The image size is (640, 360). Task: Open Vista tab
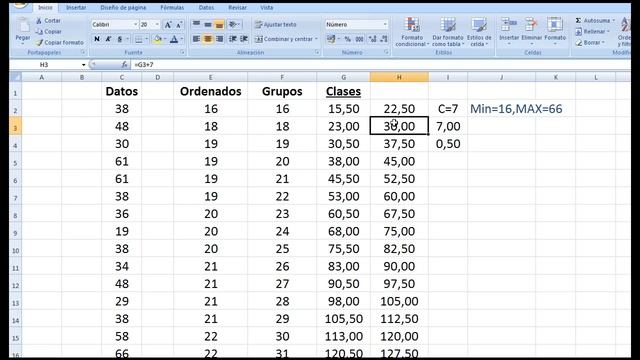pyautogui.click(x=267, y=8)
